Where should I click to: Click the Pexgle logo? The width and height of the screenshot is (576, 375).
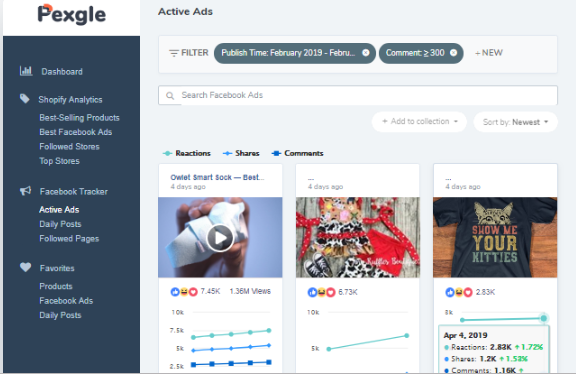click(72, 15)
